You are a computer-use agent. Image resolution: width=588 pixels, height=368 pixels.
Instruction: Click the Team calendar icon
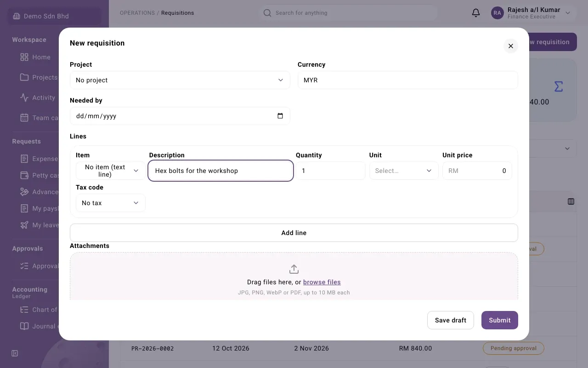coord(24,118)
